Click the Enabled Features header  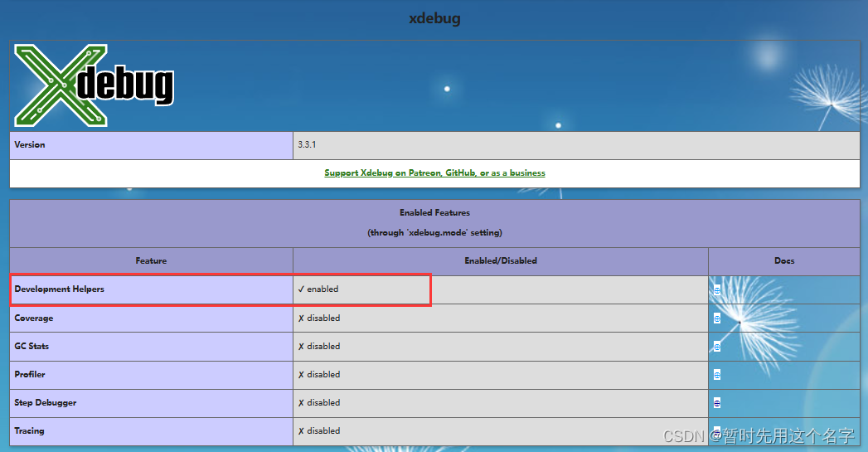click(434, 212)
